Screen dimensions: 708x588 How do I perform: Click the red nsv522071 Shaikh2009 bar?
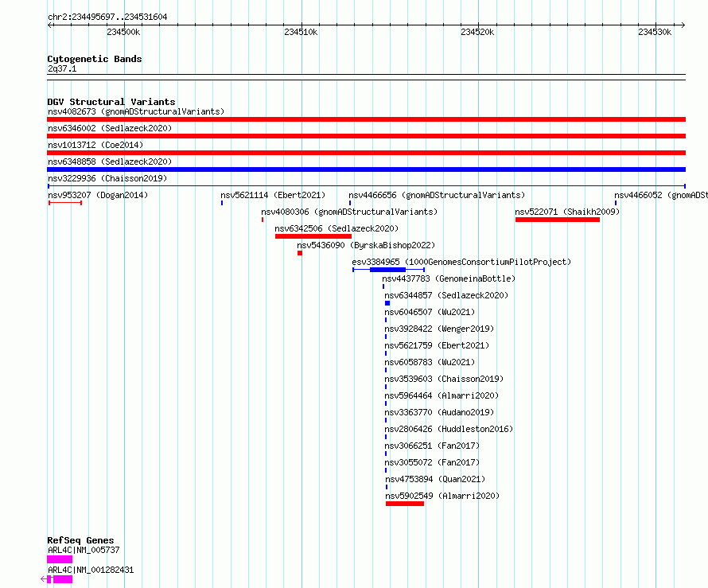coord(558,220)
